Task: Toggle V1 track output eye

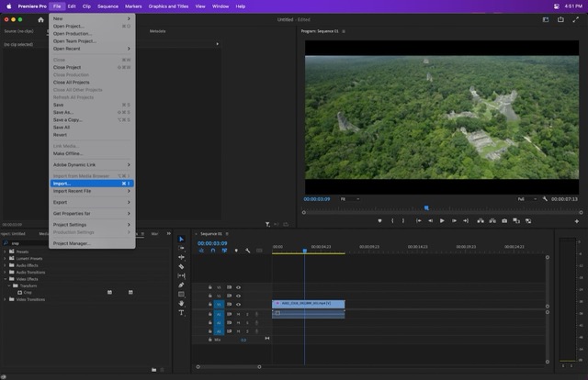Action: click(x=238, y=304)
